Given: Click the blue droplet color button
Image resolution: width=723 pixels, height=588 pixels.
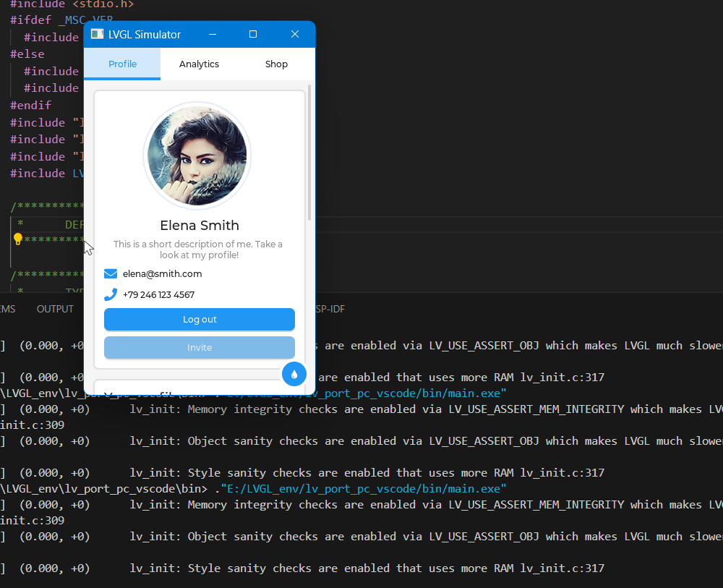Looking at the screenshot, I should tap(294, 374).
